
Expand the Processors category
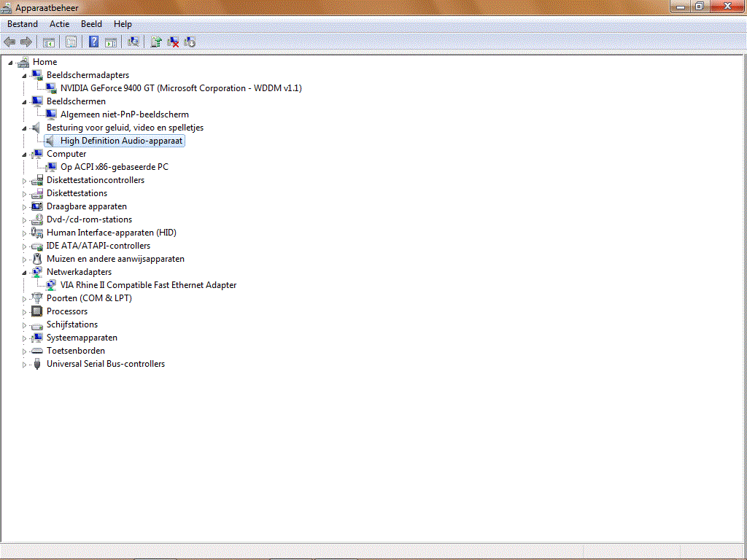[x=24, y=312]
